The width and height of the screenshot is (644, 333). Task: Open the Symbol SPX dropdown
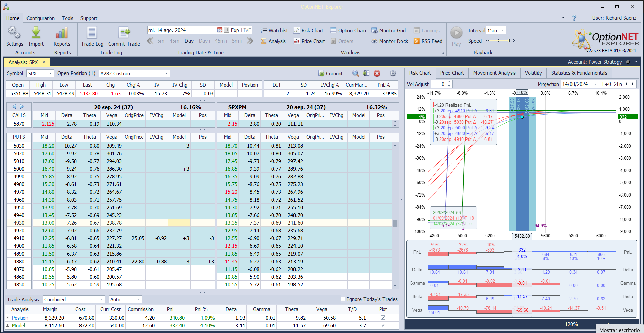51,73
